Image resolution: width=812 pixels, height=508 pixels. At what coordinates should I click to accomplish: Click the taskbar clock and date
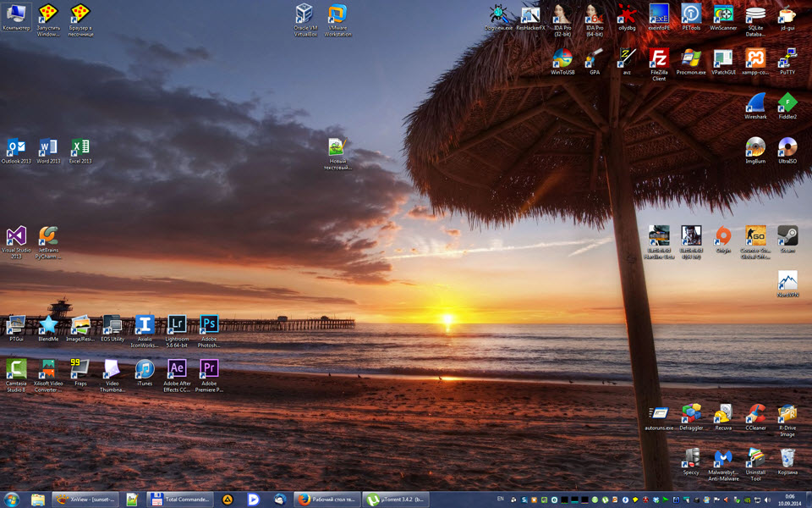tap(789, 500)
